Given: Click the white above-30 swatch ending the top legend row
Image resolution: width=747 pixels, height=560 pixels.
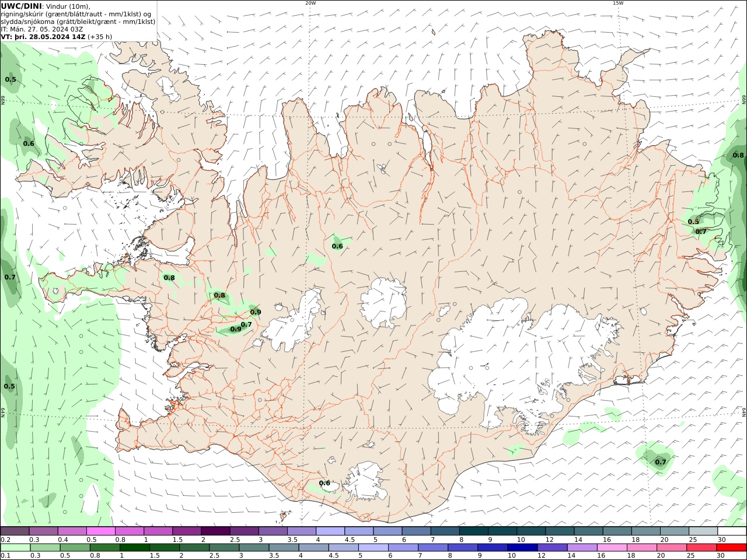Looking at the screenshot, I should 731,531.
